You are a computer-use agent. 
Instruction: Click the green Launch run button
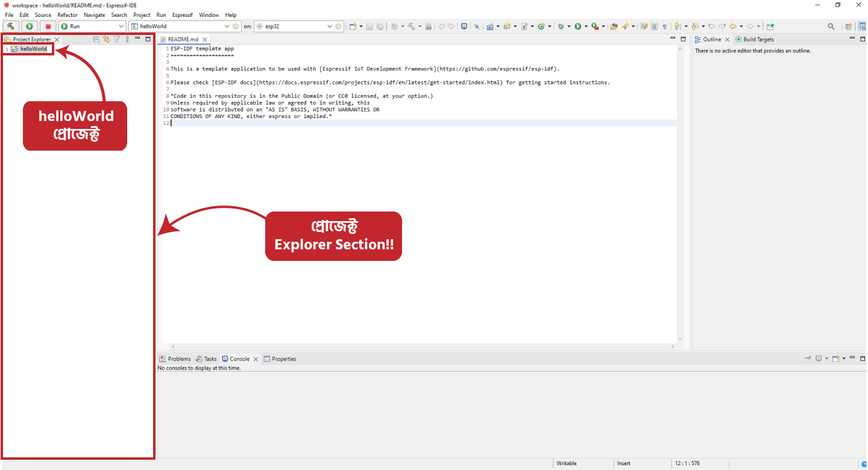point(30,27)
